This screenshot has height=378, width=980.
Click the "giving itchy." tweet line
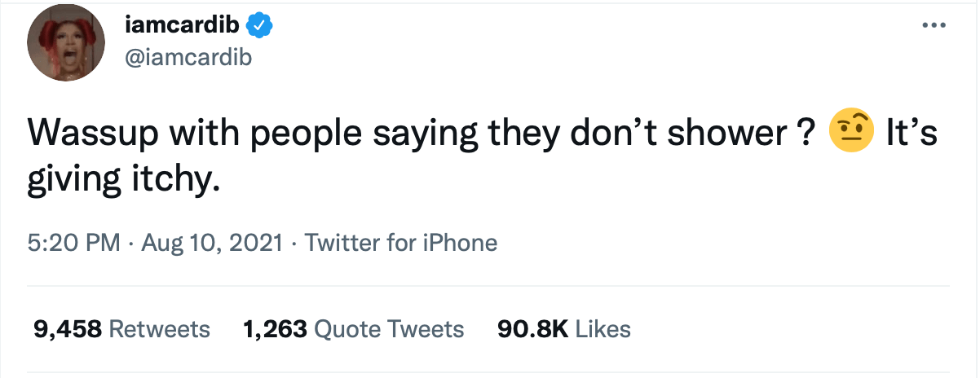click(124, 176)
